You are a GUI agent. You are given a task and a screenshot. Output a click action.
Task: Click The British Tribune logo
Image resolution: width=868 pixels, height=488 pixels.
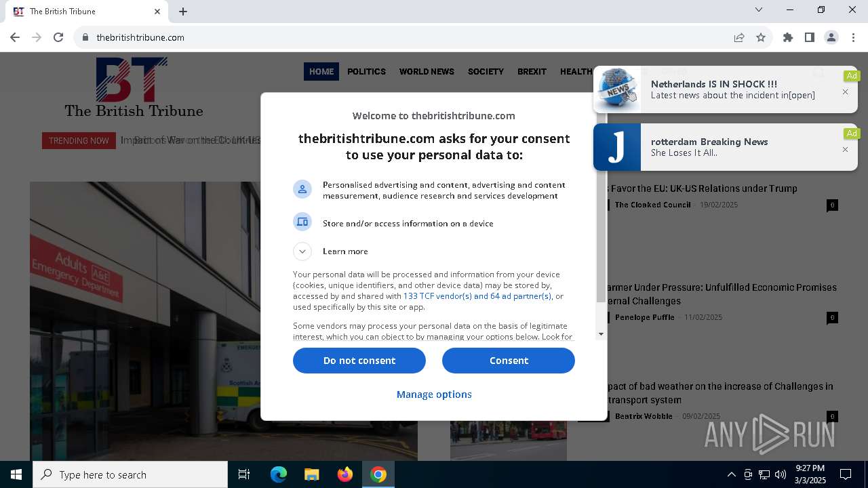[134, 87]
